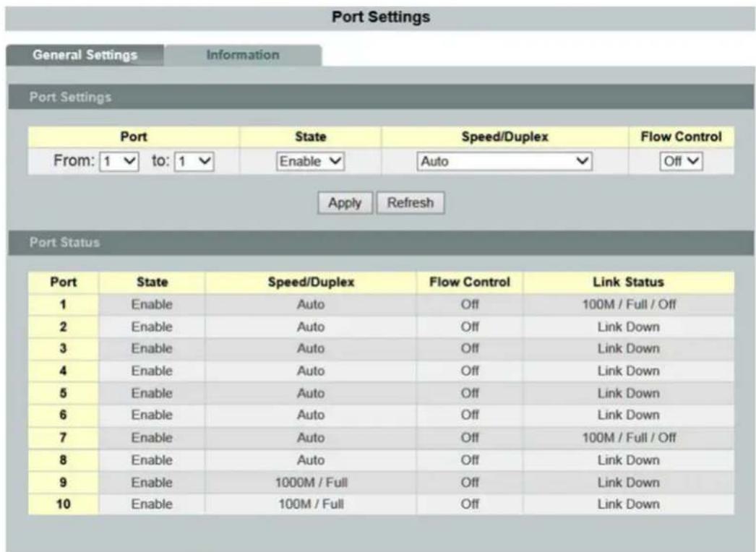Select port 9 speed '1000M / Full'
This screenshot has width=756, height=552.
click(x=311, y=482)
